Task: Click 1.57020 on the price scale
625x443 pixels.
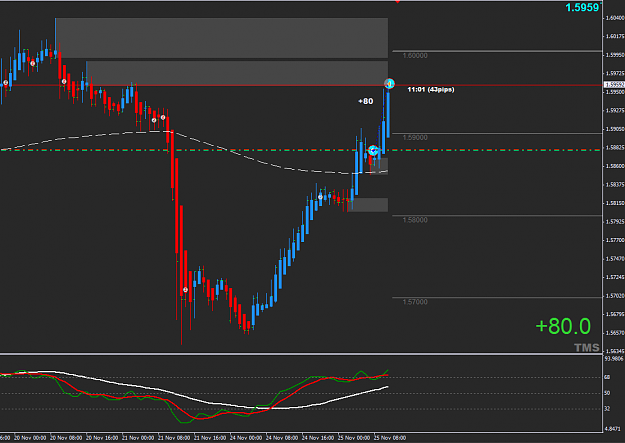Action: tap(615, 295)
